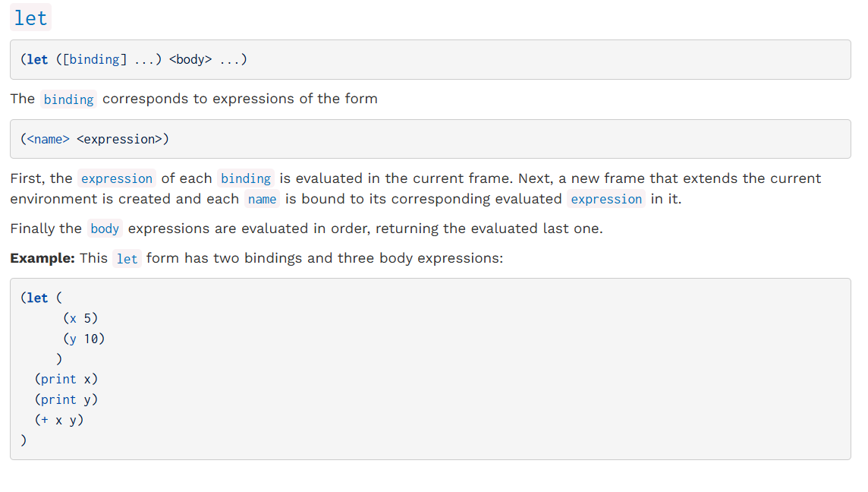This screenshot has width=868, height=492.
Task: Click the "let" heading at the top
Action: pos(30,18)
